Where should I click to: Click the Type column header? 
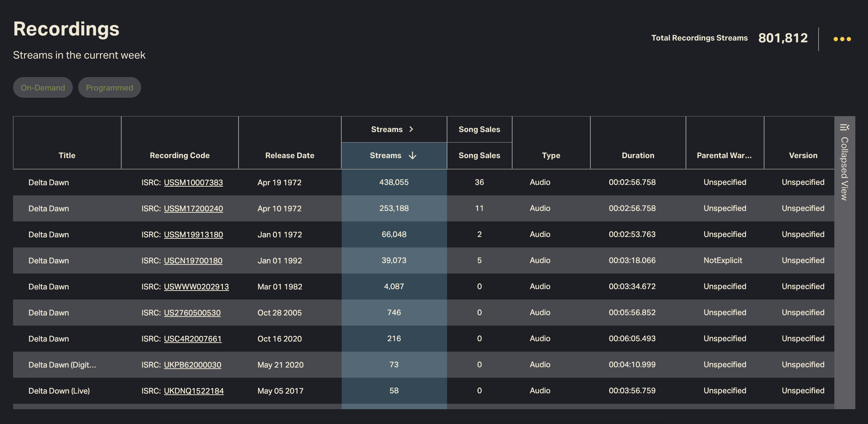click(551, 155)
